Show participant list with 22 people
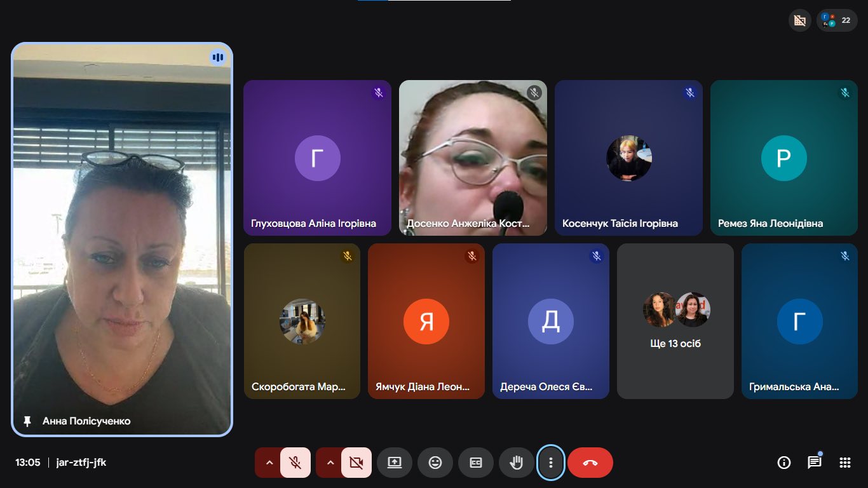The width and height of the screenshot is (868, 488). (836, 20)
